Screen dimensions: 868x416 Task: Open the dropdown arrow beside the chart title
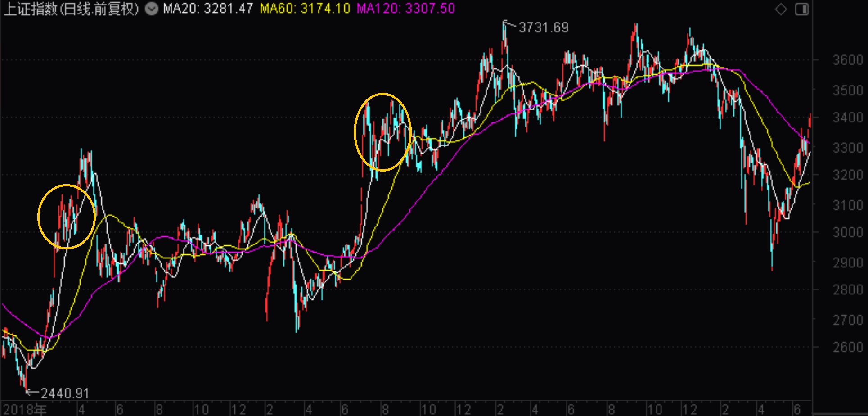coord(152,9)
